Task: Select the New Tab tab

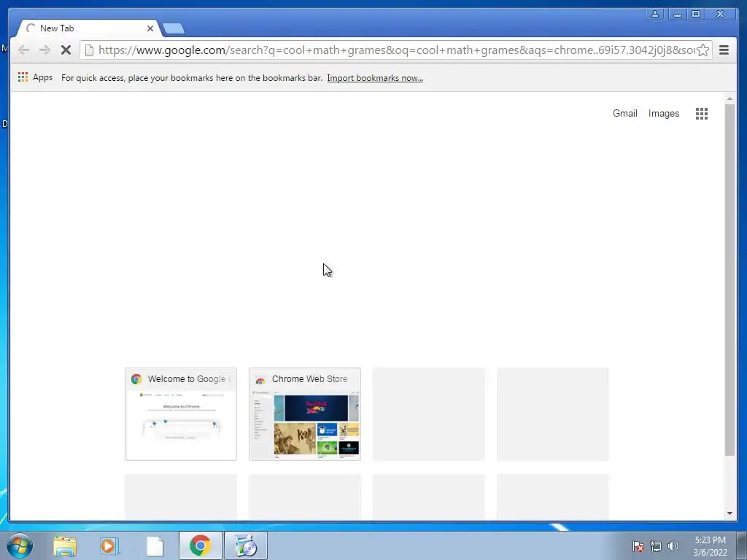Action: click(88, 28)
